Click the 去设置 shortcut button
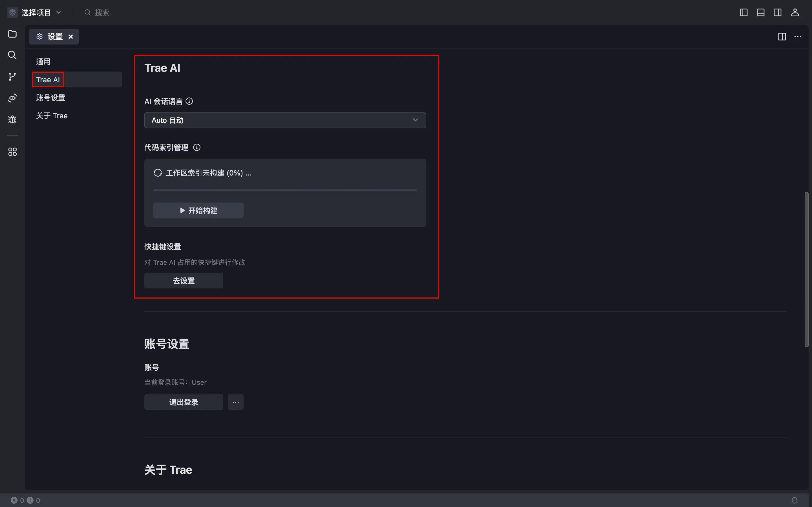The image size is (812, 507). coord(184,281)
